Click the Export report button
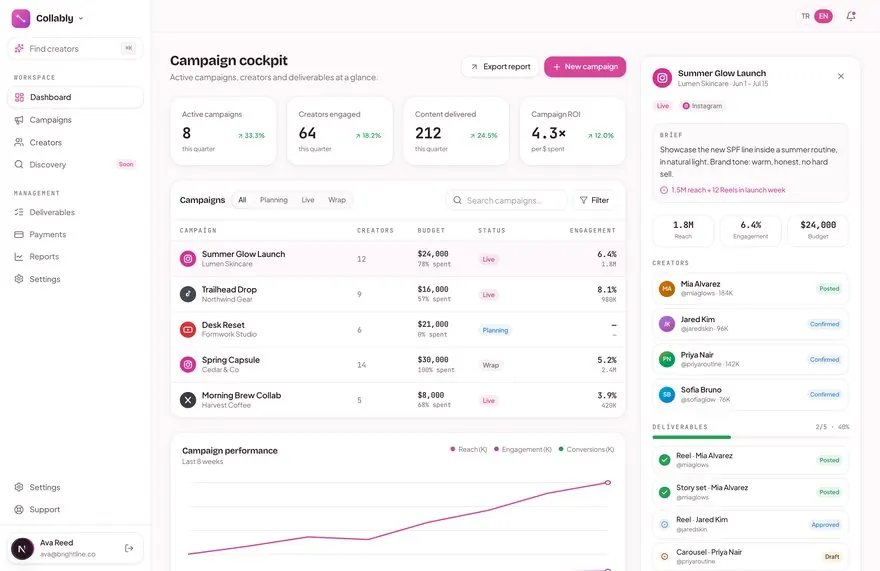880x571 pixels. 501,67
